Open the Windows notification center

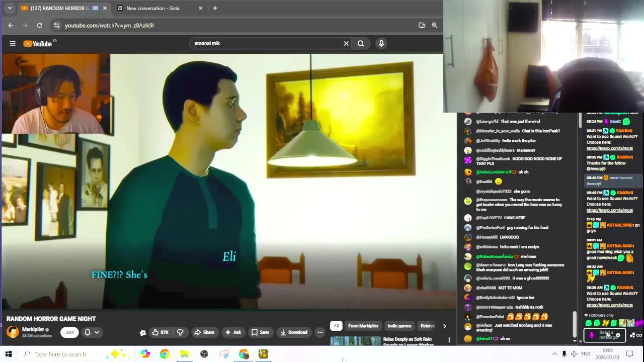tap(629, 354)
